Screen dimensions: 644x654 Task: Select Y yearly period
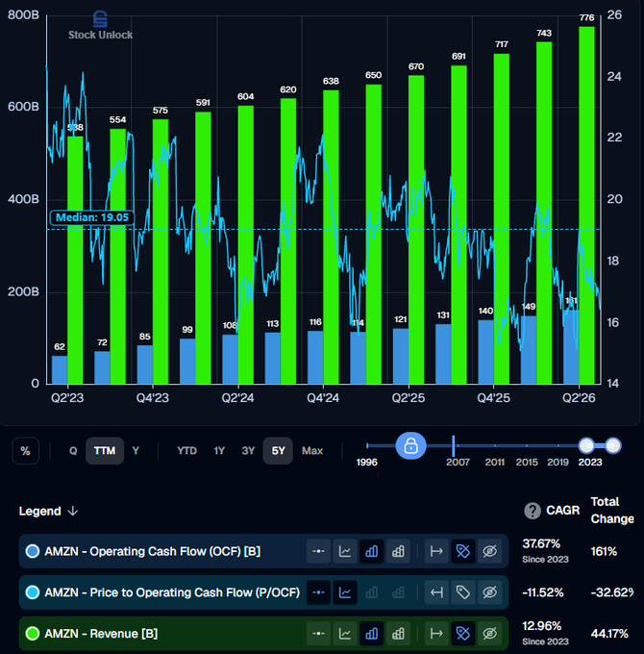tap(136, 451)
